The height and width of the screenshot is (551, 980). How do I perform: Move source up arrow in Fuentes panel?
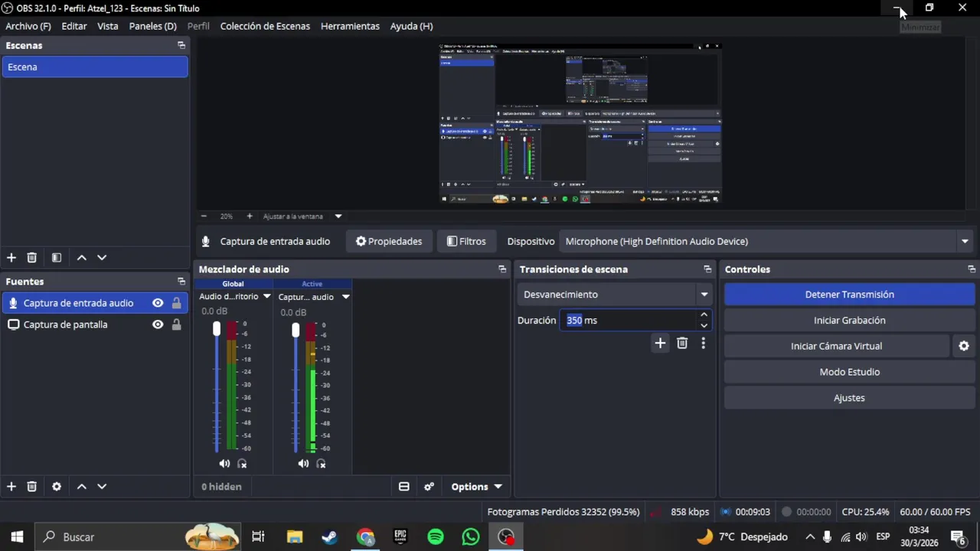click(x=81, y=487)
